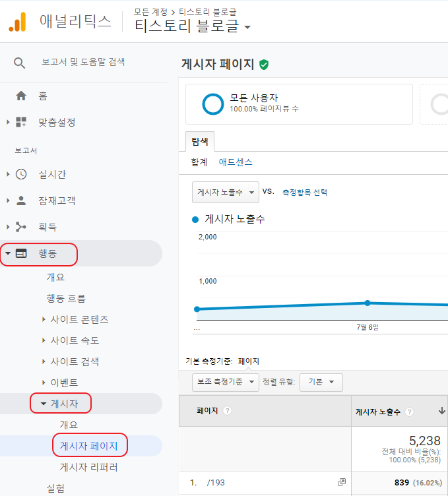Open 행동 개요 report

(55, 277)
